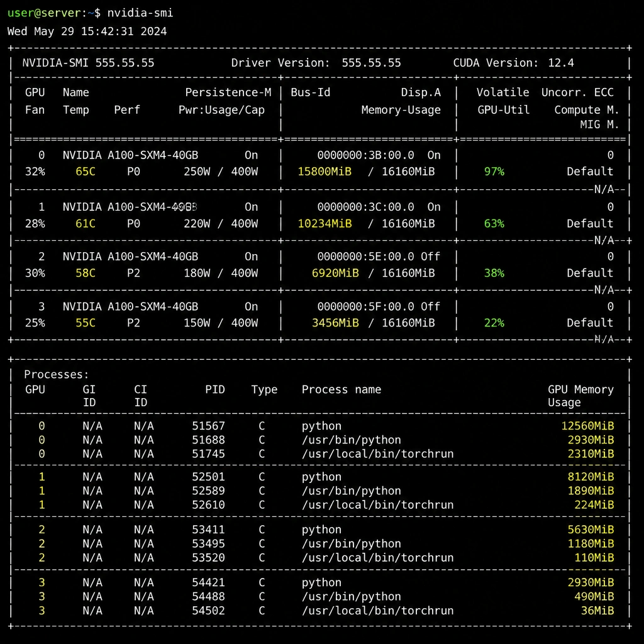644x644 pixels.
Task: Click PID 54502 in process list
Action: point(209,611)
